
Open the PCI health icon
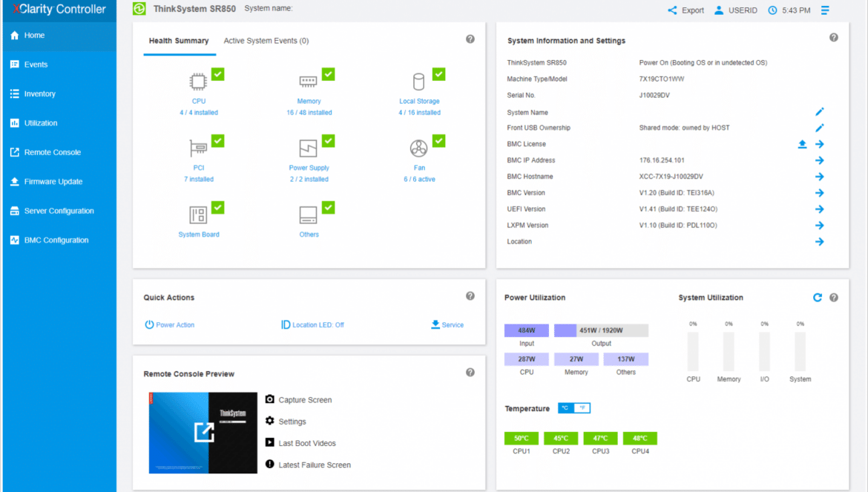[198, 148]
